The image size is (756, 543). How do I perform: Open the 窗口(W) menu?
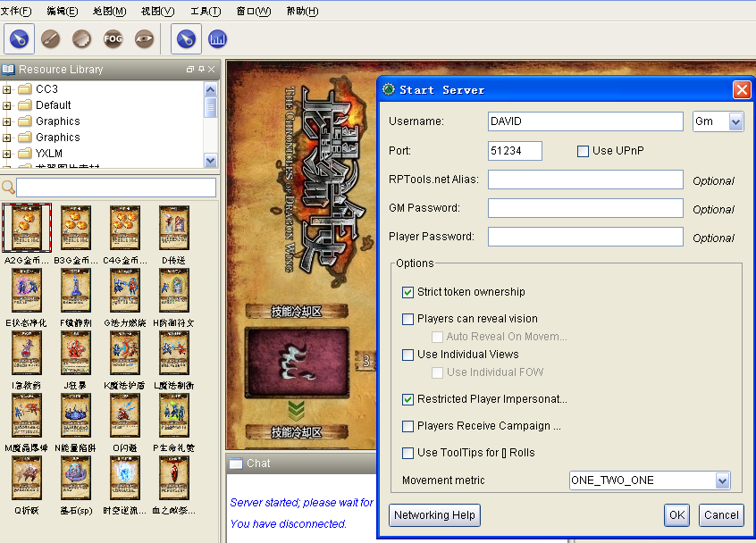point(254,11)
